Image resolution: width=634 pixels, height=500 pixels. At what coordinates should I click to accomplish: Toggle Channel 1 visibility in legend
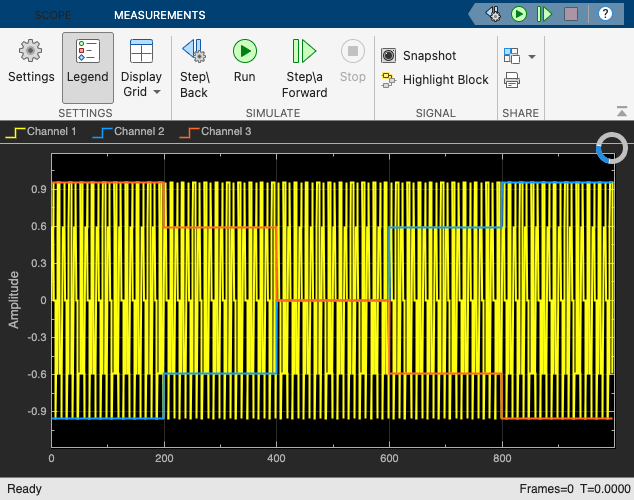click(x=40, y=131)
